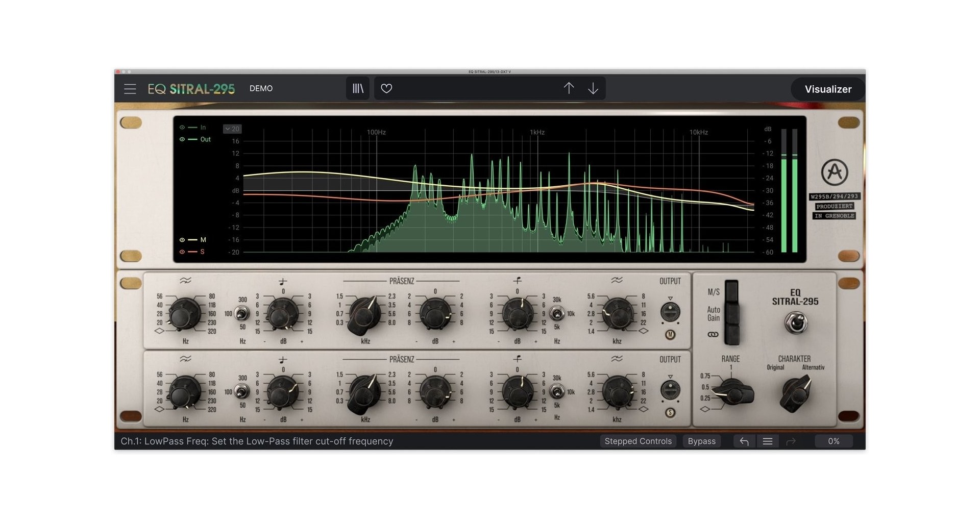
Task: Toggle the M/S mode rocker switch
Action: [x=731, y=291]
